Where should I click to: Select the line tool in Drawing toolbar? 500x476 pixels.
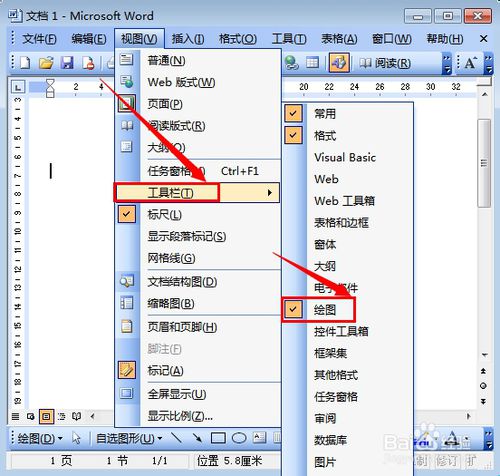pos(176,438)
